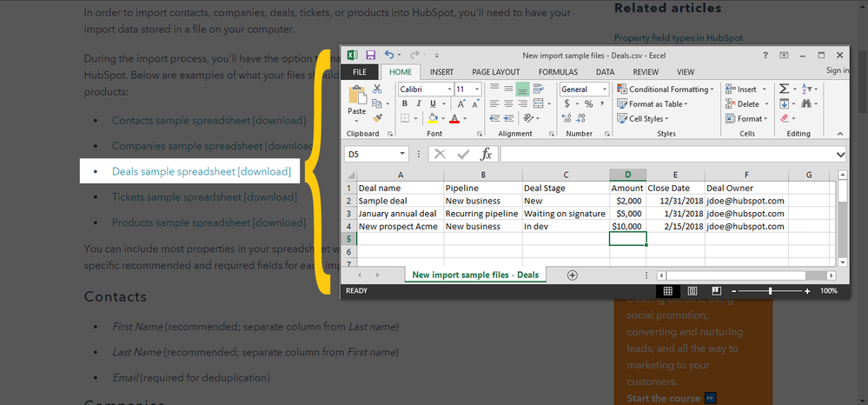Move the zoom slider in Excel's status bar
The width and height of the screenshot is (868, 405).
click(770, 291)
